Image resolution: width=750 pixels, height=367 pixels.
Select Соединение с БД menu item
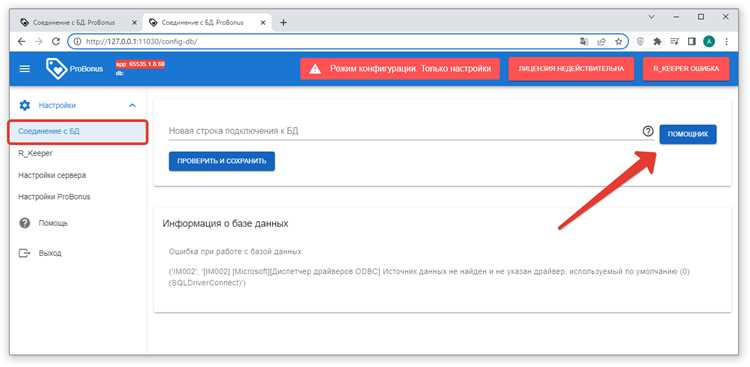(x=77, y=132)
